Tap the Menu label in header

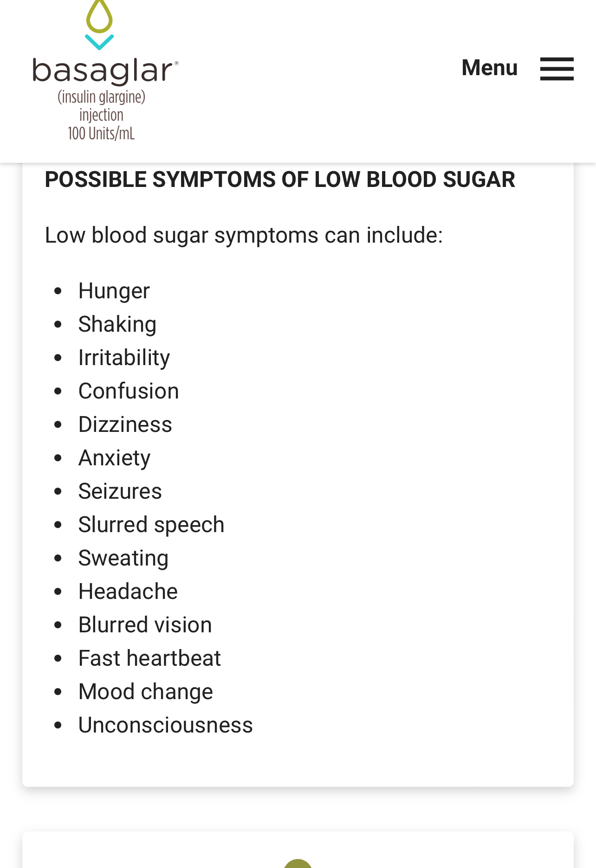[x=489, y=68]
